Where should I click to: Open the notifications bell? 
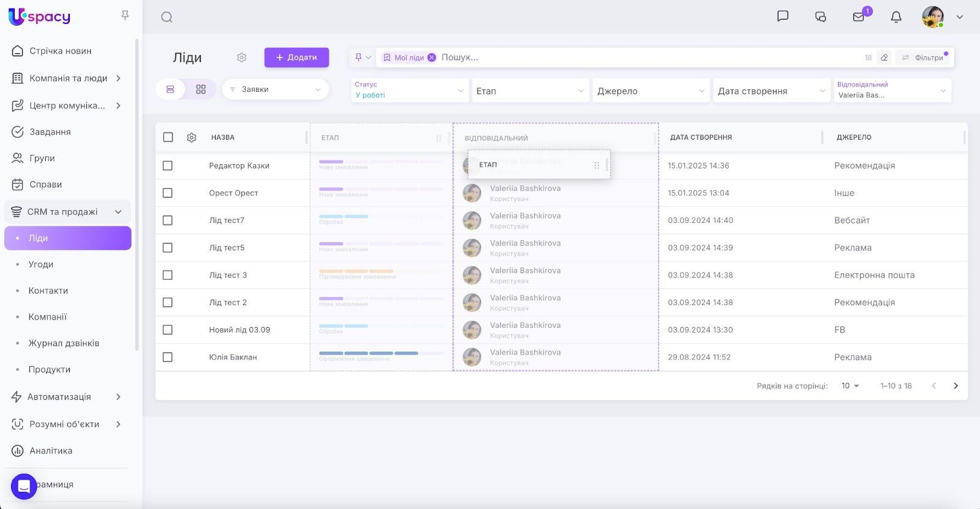tap(895, 17)
